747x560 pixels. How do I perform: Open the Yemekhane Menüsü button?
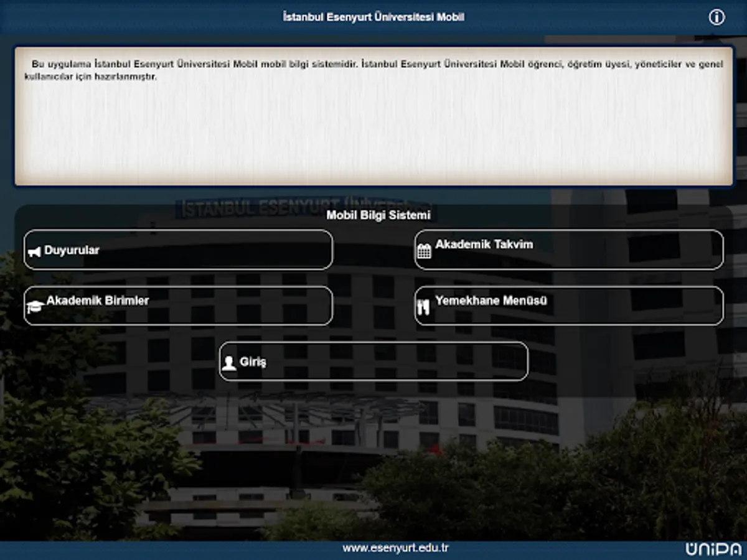tap(569, 306)
